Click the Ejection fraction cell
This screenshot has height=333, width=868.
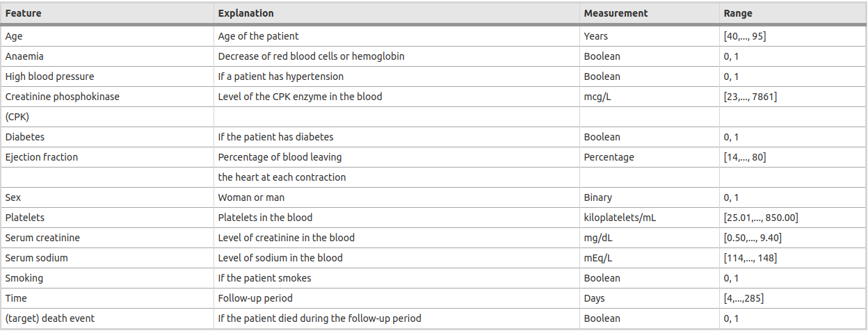click(41, 157)
